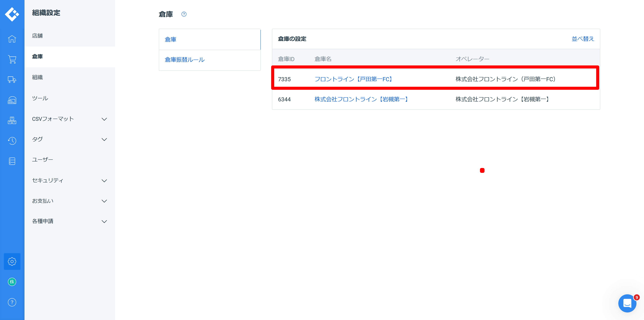The height and width of the screenshot is (320, 644).
Task: Click the 組織設定 sidebar heading
Action: [x=46, y=13]
